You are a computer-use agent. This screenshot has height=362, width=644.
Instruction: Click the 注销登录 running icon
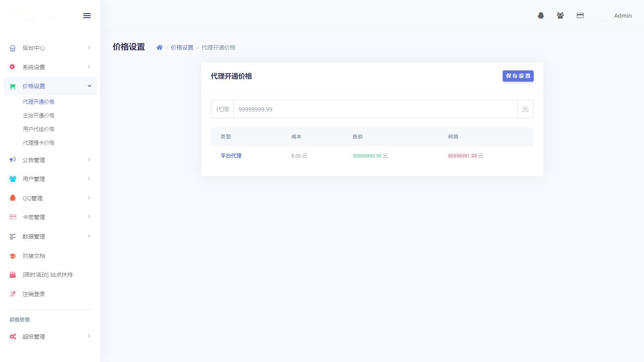click(x=12, y=294)
